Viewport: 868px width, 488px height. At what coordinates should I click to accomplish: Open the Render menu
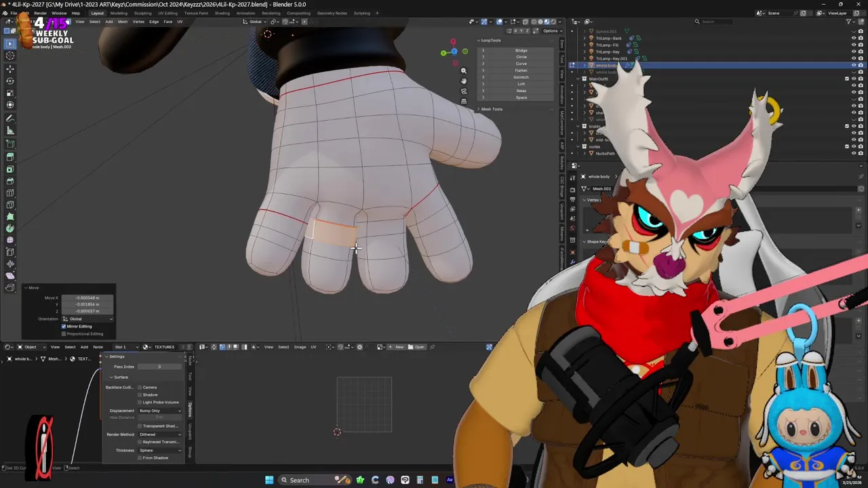pyautogui.click(x=41, y=13)
